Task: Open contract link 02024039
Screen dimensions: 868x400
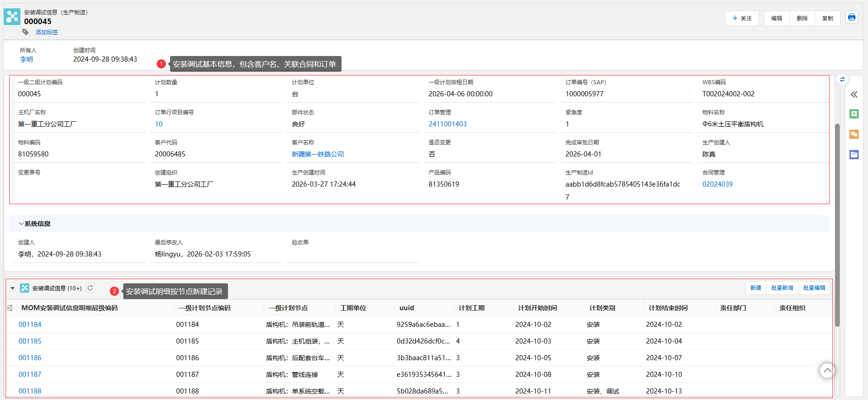Action: click(717, 184)
